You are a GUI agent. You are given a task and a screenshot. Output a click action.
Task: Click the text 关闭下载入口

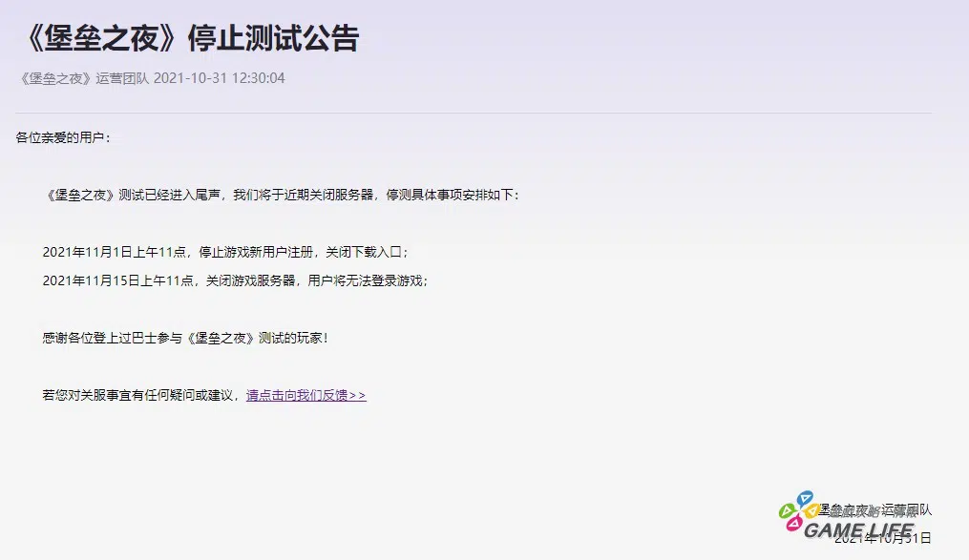click(x=367, y=252)
